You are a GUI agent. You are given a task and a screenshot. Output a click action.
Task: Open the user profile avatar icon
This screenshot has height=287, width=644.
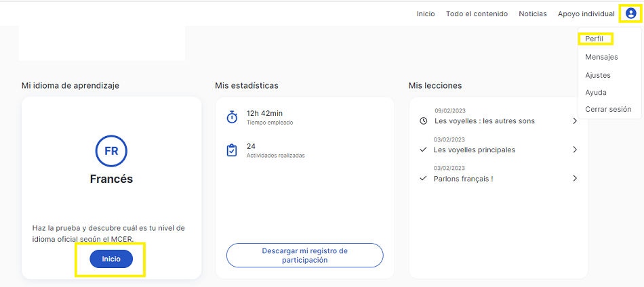630,14
